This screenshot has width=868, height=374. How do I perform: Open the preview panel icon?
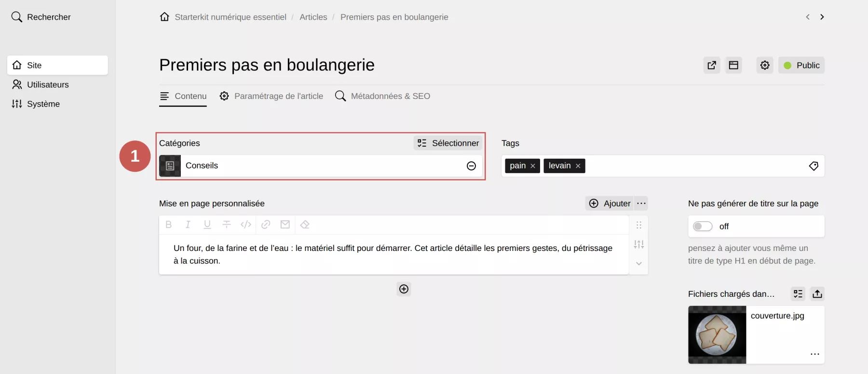coord(733,65)
